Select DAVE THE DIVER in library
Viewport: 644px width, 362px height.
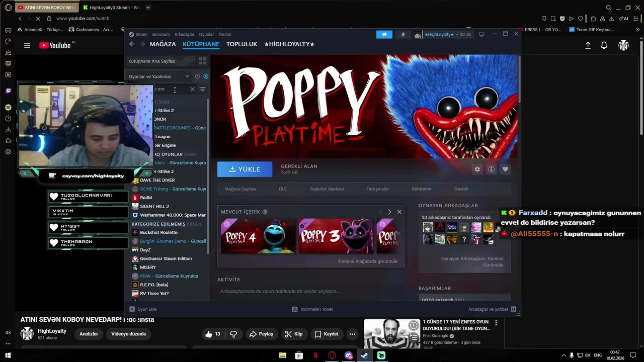(157, 180)
